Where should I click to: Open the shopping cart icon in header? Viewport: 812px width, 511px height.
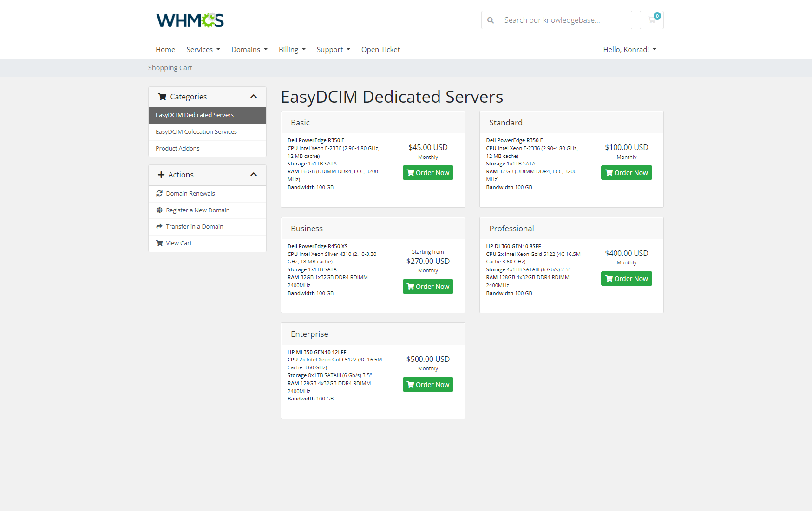pyautogui.click(x=652, y=20)
